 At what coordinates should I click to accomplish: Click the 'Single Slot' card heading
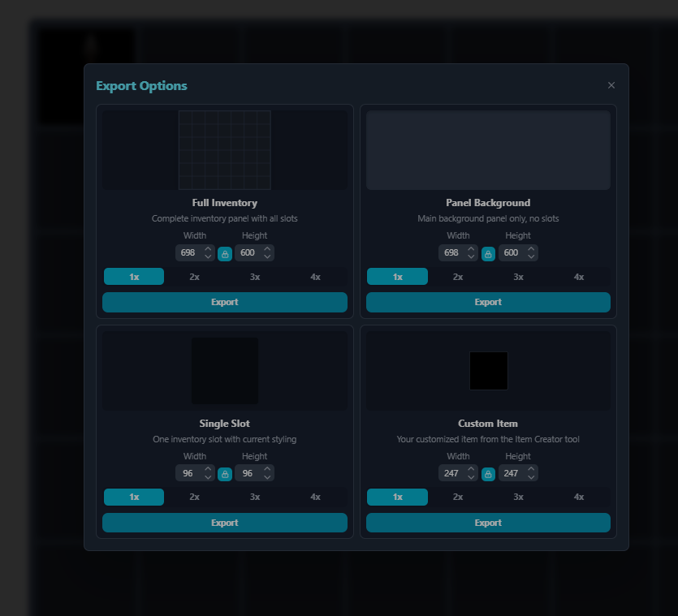[x=224, y=424]
